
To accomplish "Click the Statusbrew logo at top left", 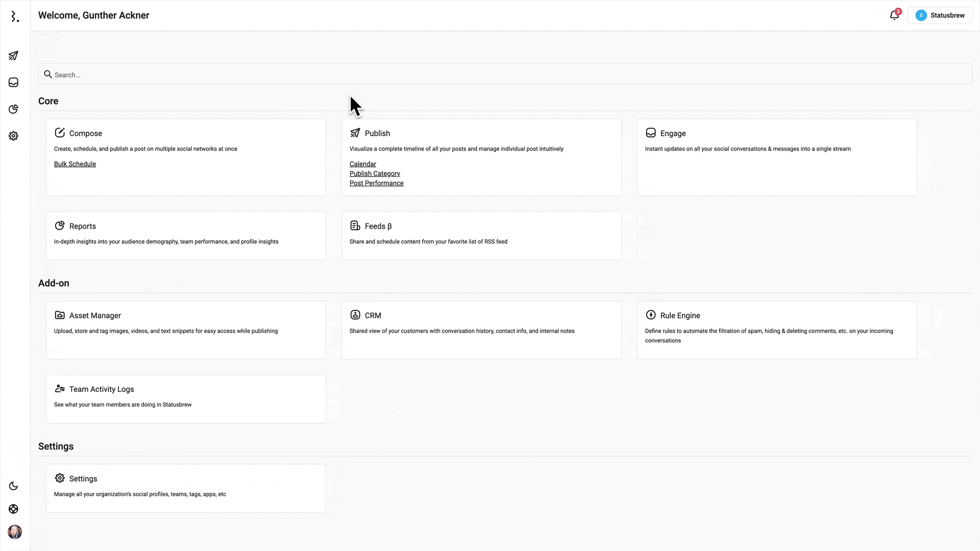I will 15,16.
